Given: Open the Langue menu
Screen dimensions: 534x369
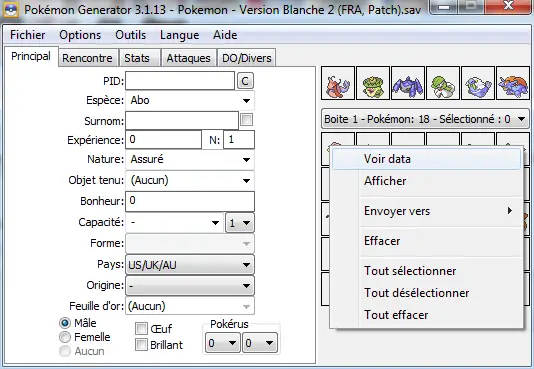Looking at the screenshot, I should click(x=179, y=35).
